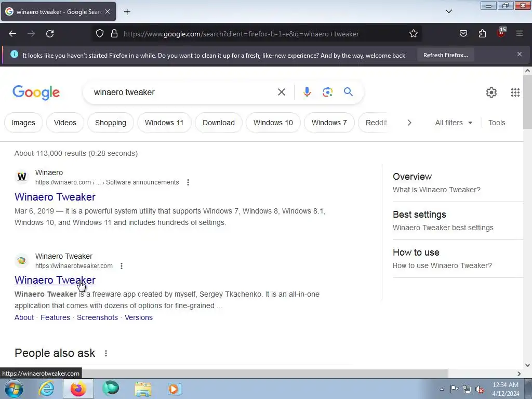Click the https://winaero.com breadcrumb URL
The image size is (532, 399).
(x=63, y=182)
